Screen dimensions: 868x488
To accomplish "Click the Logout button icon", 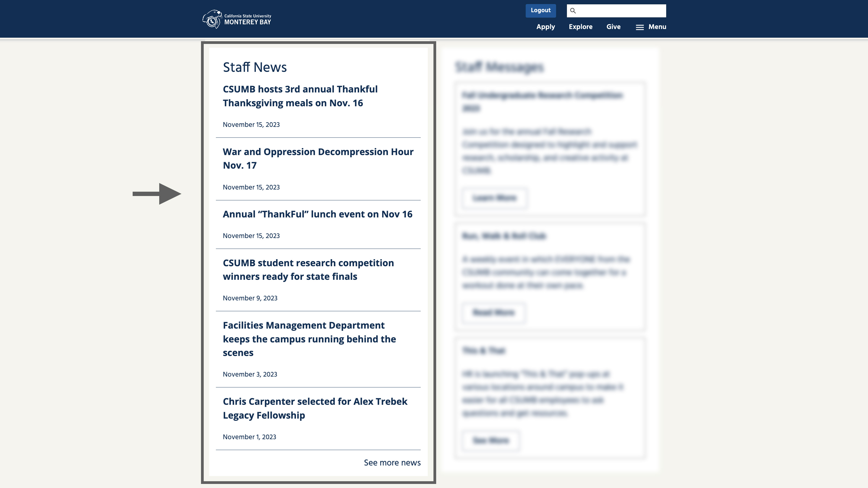I will 540,10.
